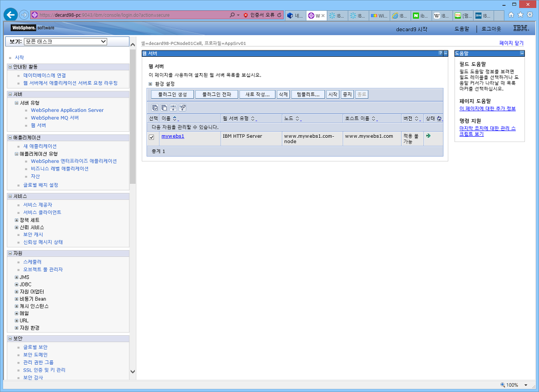539x392 pixels.
Task: Click the 중지 button
Action: [x=347, y=95]
